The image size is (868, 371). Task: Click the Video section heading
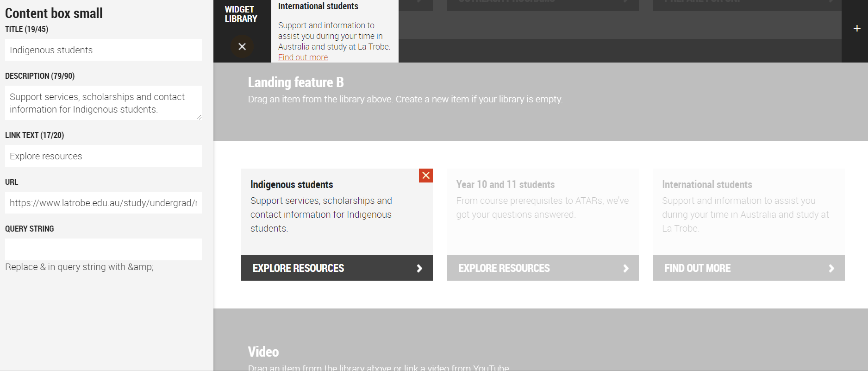(263, 352)
